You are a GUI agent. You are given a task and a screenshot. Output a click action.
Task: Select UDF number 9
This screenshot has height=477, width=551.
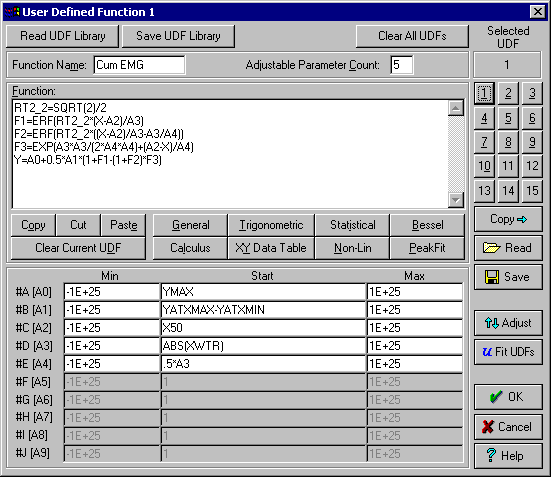532,142
